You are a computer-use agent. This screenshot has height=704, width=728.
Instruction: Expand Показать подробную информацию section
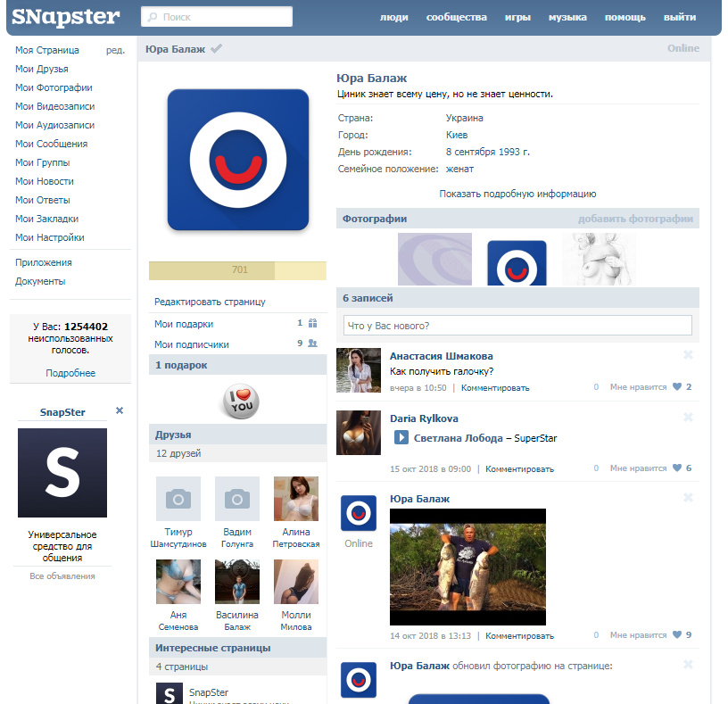(517, 194)
